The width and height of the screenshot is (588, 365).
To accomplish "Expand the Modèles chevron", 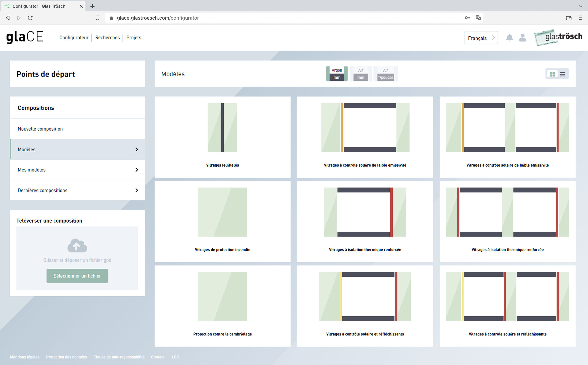I will tap(137, 149).
